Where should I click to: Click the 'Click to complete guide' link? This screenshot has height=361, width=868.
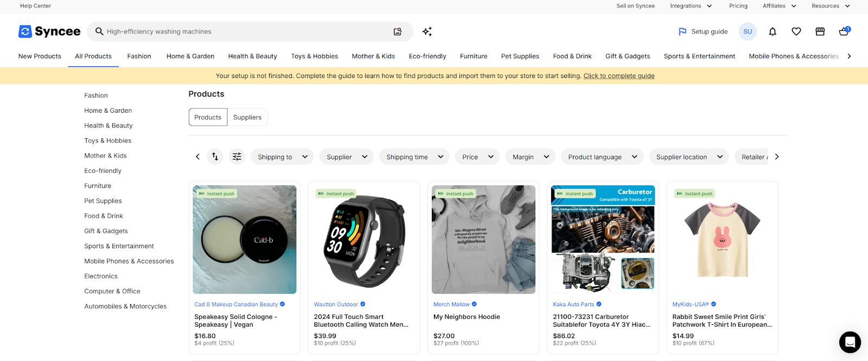click(618, 75)
